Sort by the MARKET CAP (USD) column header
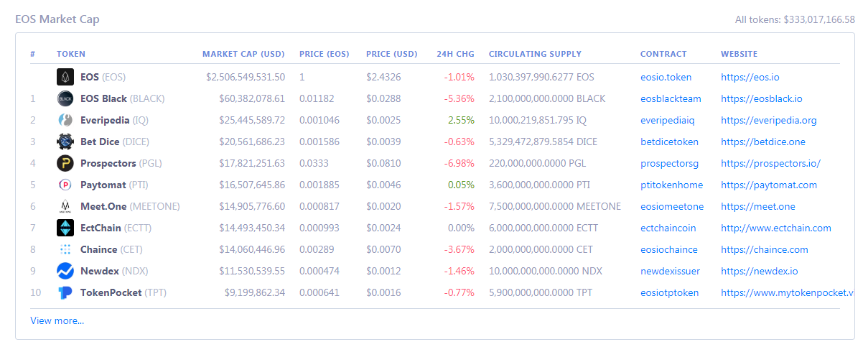868x347 pixels. pyautogui.click(x=243, y=54)
